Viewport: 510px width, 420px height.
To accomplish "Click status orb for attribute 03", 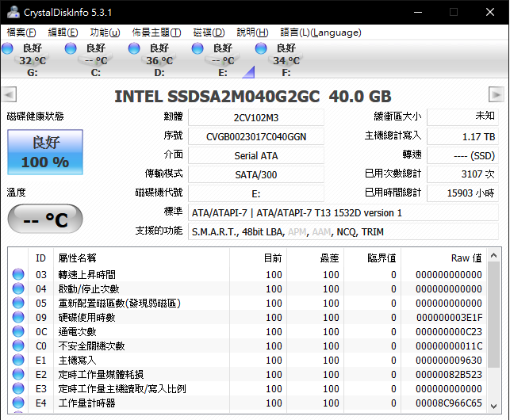I will point(18,274).
